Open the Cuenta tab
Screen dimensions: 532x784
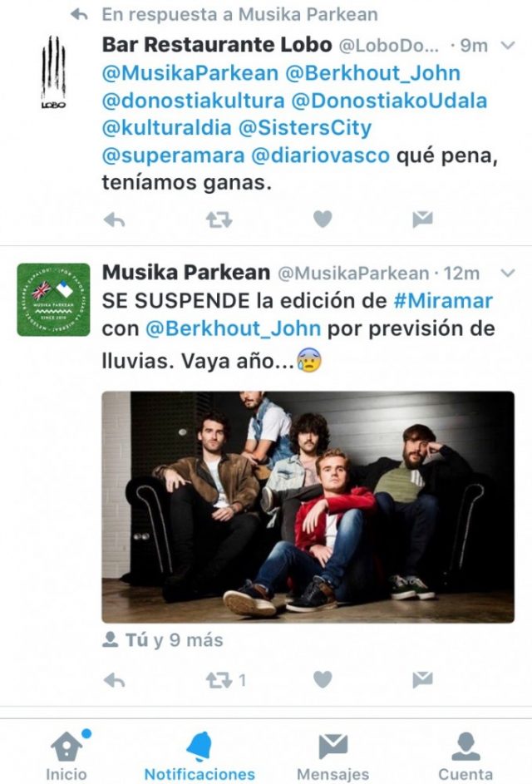tap(465, 756)
